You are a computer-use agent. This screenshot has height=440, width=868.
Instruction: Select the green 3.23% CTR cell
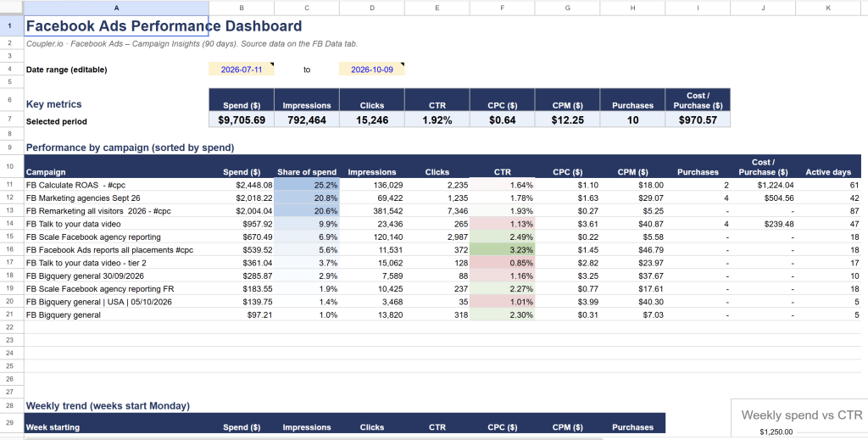click(503, 250)
